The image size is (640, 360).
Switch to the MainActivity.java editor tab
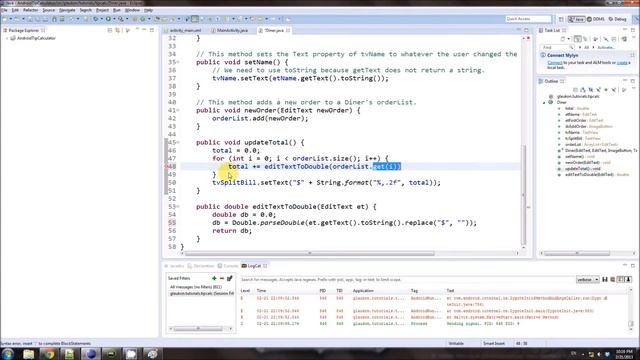[x=229, y=30]
